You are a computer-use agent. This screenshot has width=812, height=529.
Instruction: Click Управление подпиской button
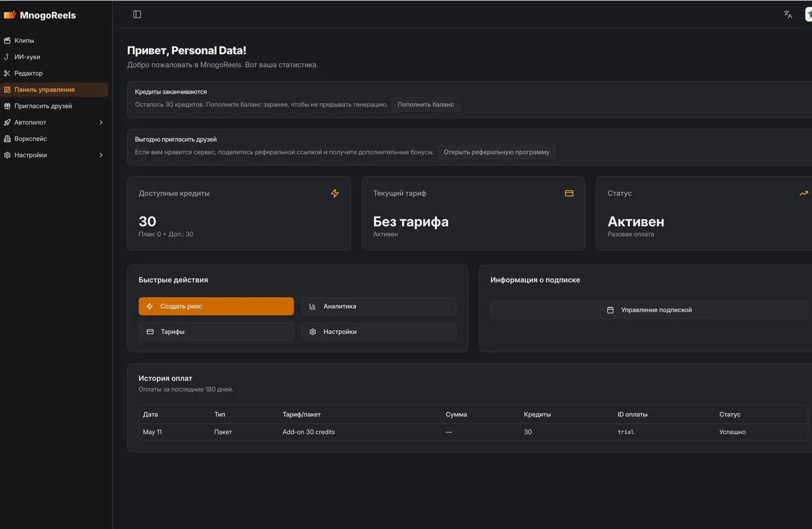click(649, 310)
